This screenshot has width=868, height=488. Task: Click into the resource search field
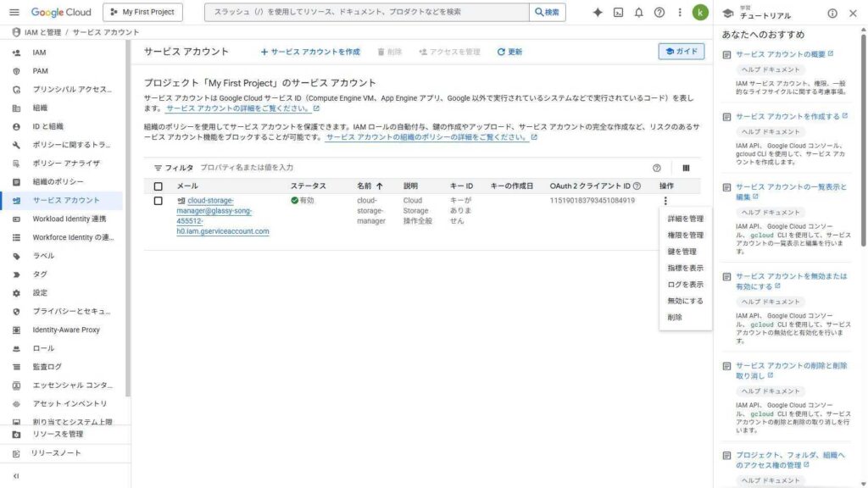(367, 12)
